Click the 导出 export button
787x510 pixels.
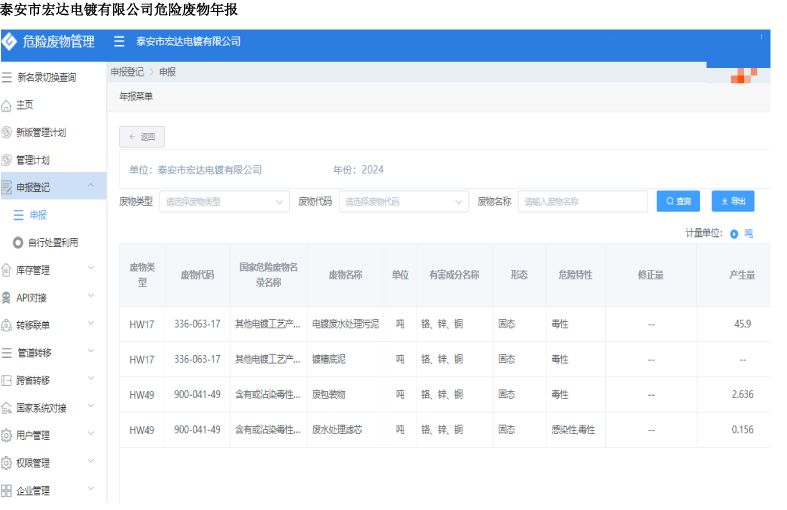[732, 202]
